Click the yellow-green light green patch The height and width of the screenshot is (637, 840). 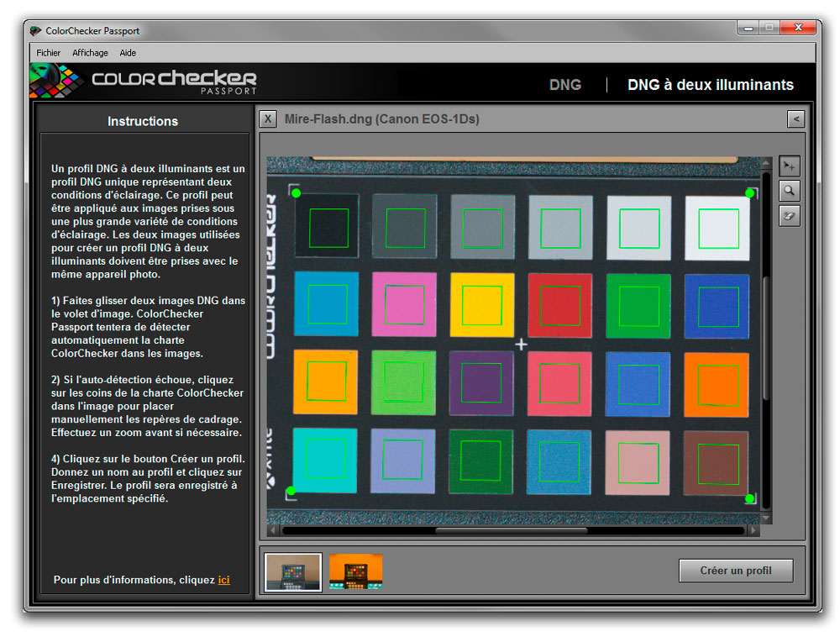pos(403,382)
